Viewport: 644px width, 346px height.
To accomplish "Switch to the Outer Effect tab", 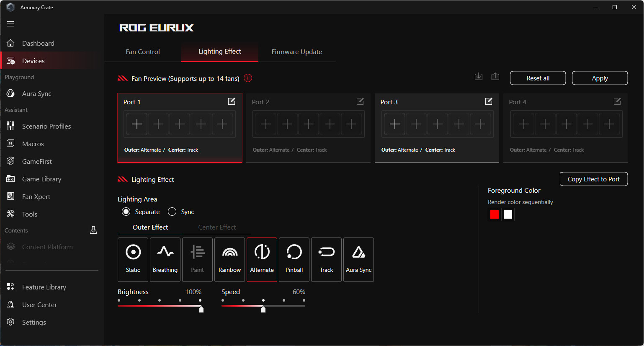I will [x=150, y=227].
